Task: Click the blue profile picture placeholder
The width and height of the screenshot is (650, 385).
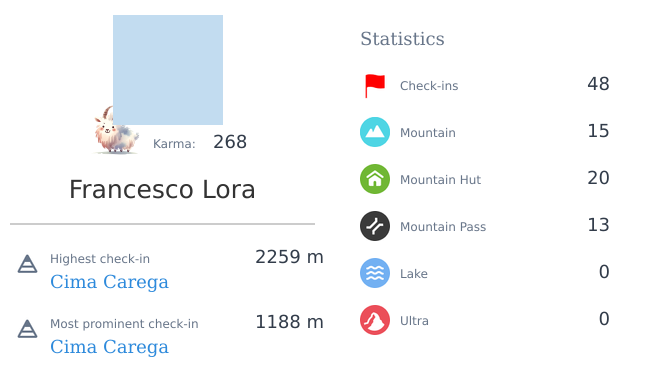Action: pos(168,70)
